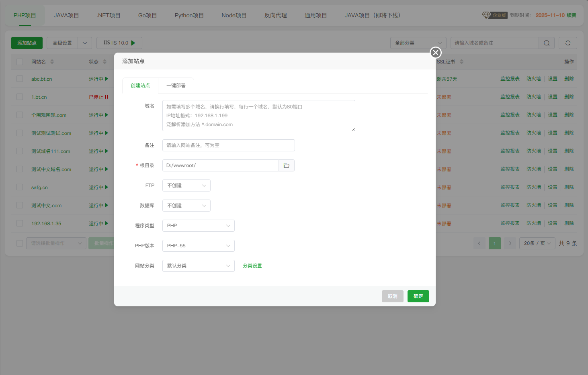Image resolution: width=588 pixels, height=375 pixels.
Task: Click the refresh list icon
Action: click(x=568, y=43)
